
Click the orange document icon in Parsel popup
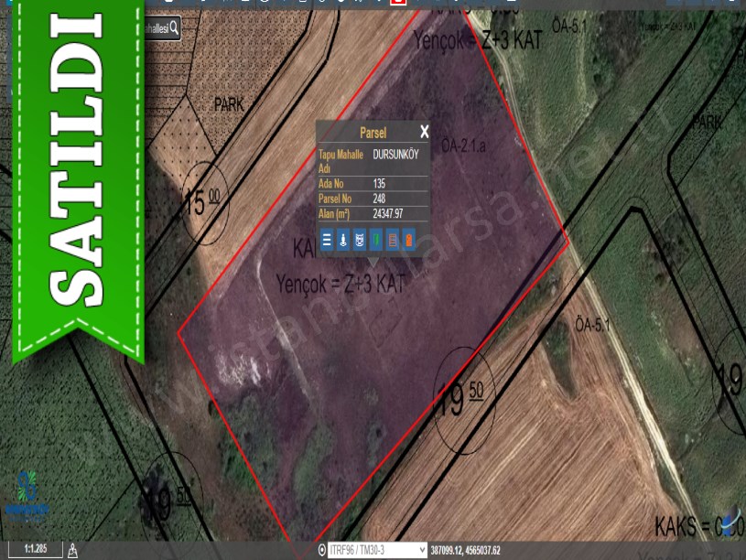click(409, 242)
